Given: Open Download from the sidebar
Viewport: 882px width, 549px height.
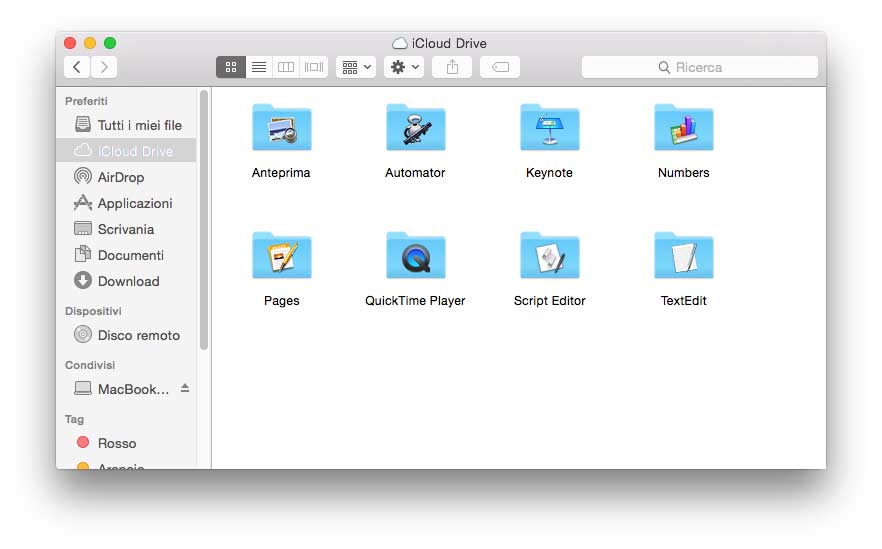Looking at the screenshot, I should tap(127, 281).
